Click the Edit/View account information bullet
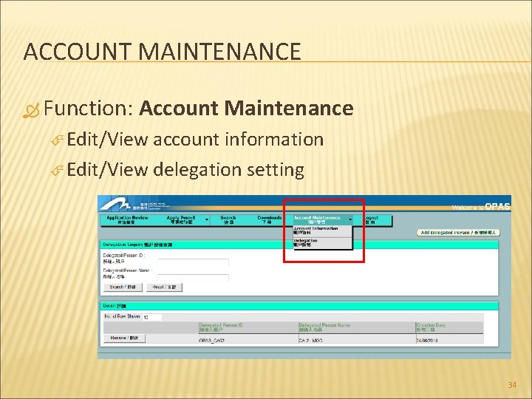 click(x=195, y=140)
